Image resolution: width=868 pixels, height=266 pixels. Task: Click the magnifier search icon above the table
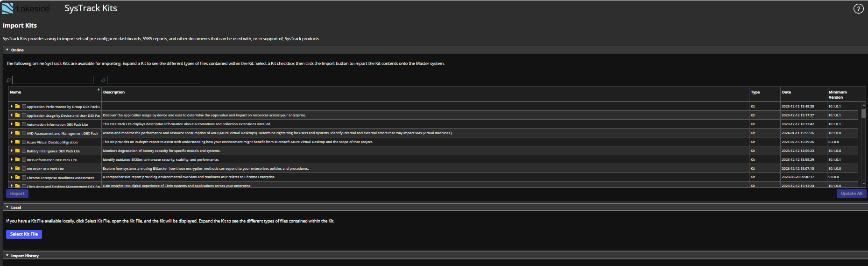[x=8, y=80]
